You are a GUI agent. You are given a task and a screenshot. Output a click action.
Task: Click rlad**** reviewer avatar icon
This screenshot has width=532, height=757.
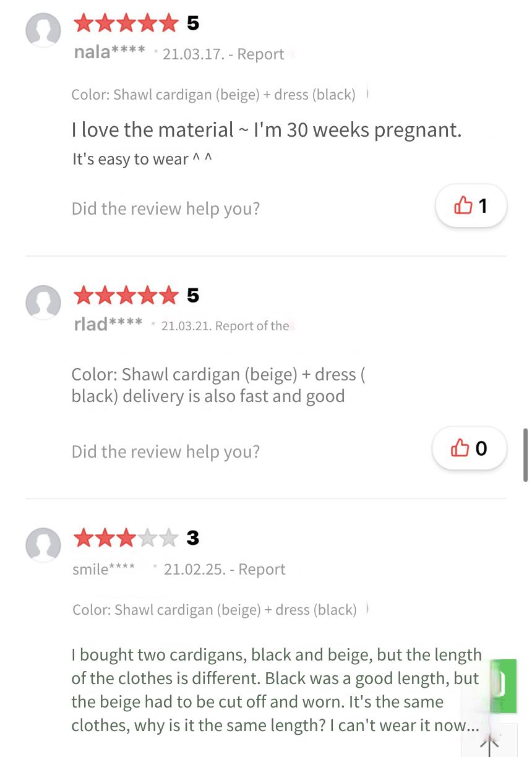point(43,302)
